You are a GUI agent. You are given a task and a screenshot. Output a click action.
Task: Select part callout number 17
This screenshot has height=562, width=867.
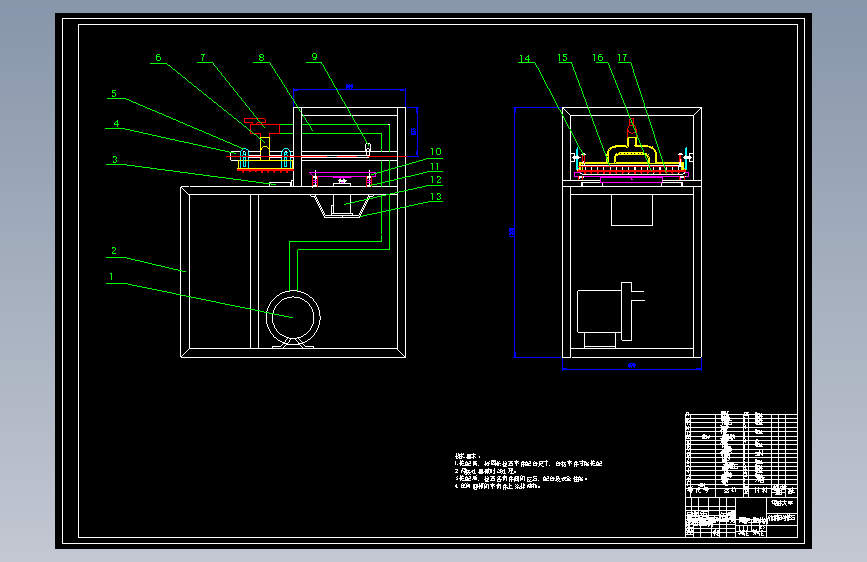click(622, 58)
